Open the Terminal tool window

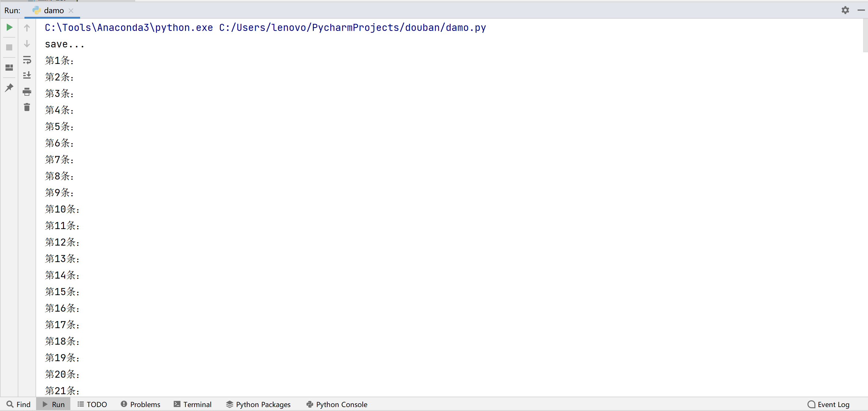pos(192,404)
